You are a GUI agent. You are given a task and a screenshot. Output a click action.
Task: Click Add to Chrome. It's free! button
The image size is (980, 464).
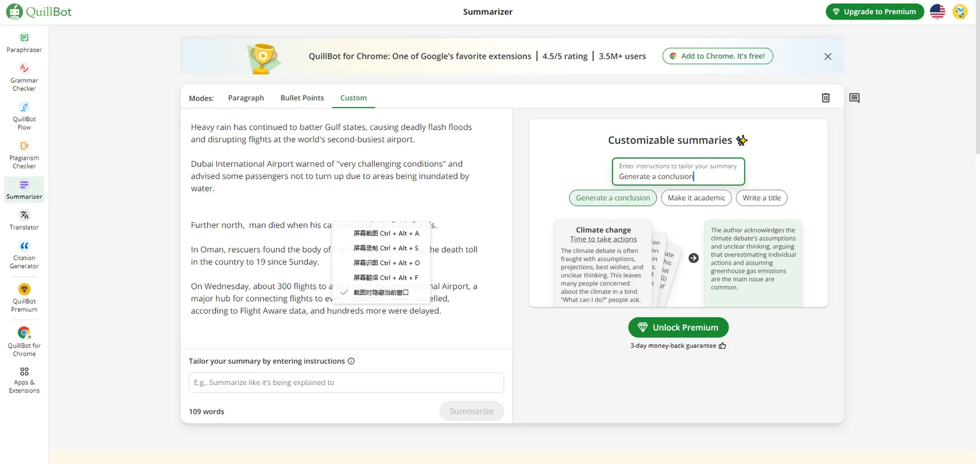717,56
